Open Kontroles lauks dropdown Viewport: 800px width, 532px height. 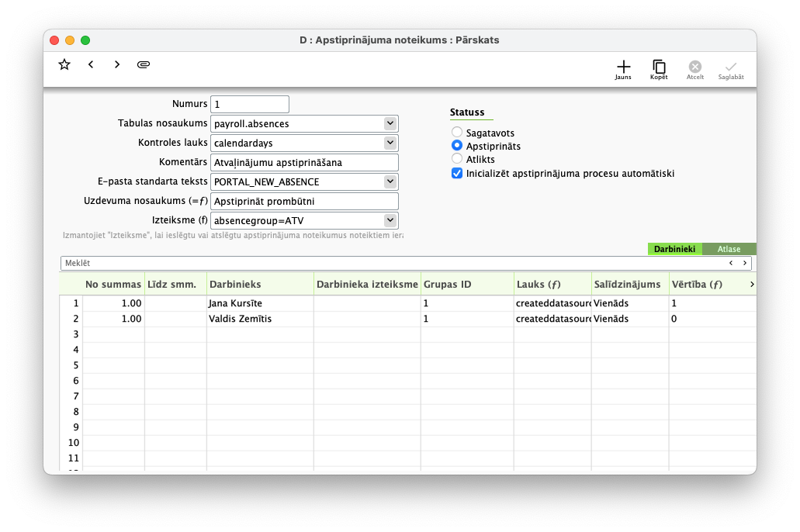coord(390,143)
